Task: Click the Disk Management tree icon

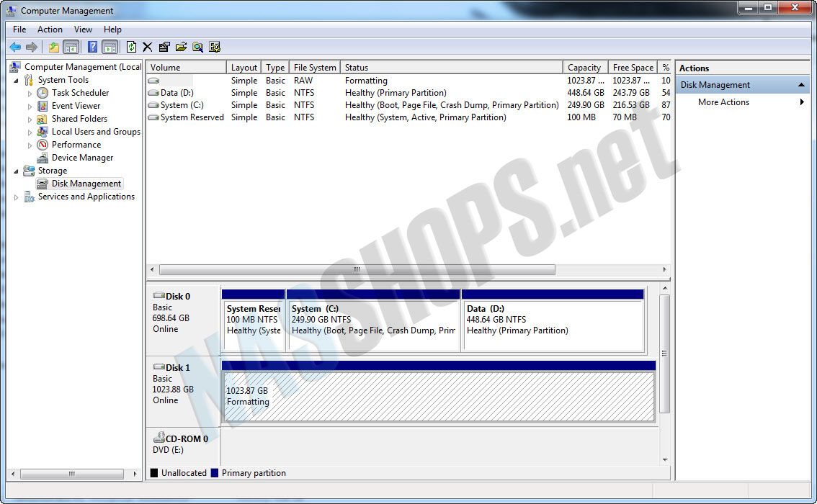Action: [x=43, y=184]
